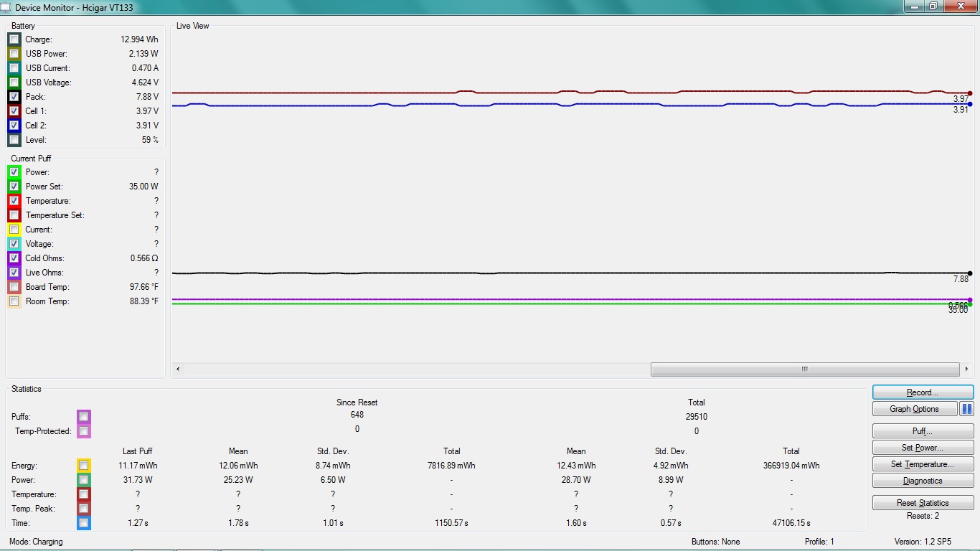
Task: Toggle the USB Power checkbox
Action: 14,54
